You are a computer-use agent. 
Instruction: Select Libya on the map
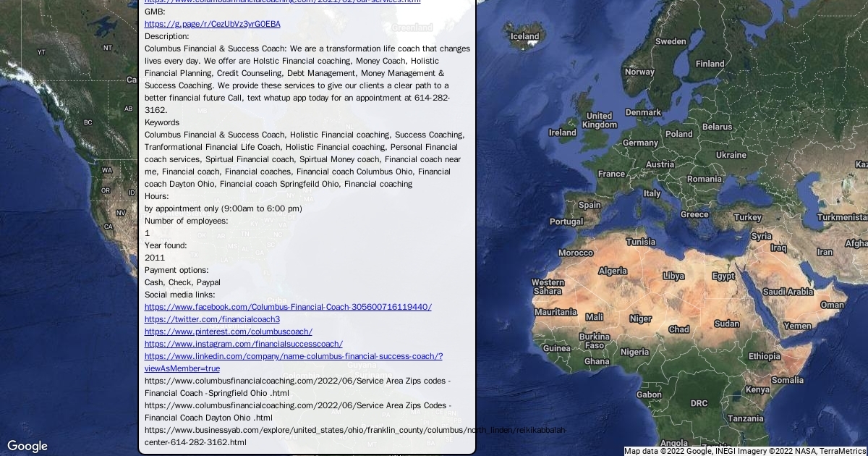[673, 276]
